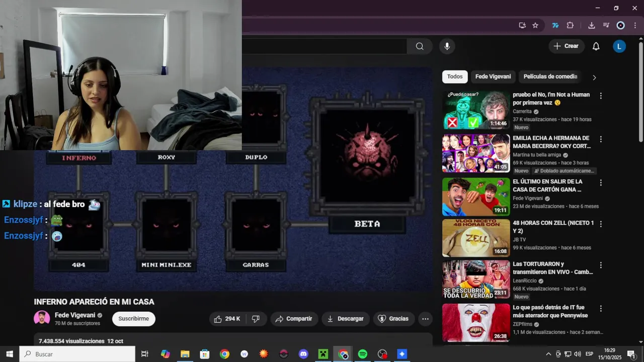Click the Gracias button
The image size is (644, 362).
pyautogui.click(x=393, y=319)
